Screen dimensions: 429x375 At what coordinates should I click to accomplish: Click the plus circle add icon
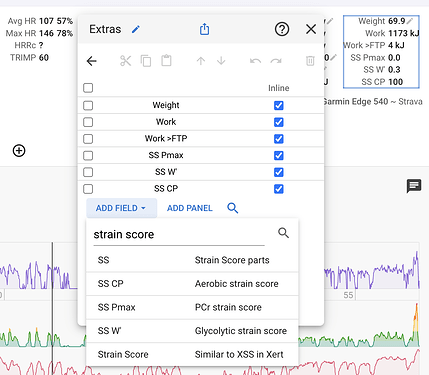tap(19, 151)
